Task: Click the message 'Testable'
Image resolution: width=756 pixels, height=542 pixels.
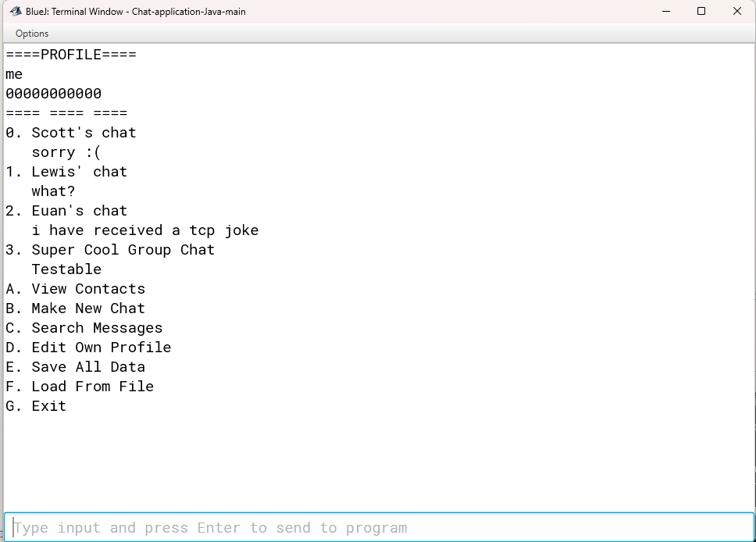Action: [66, 269]
